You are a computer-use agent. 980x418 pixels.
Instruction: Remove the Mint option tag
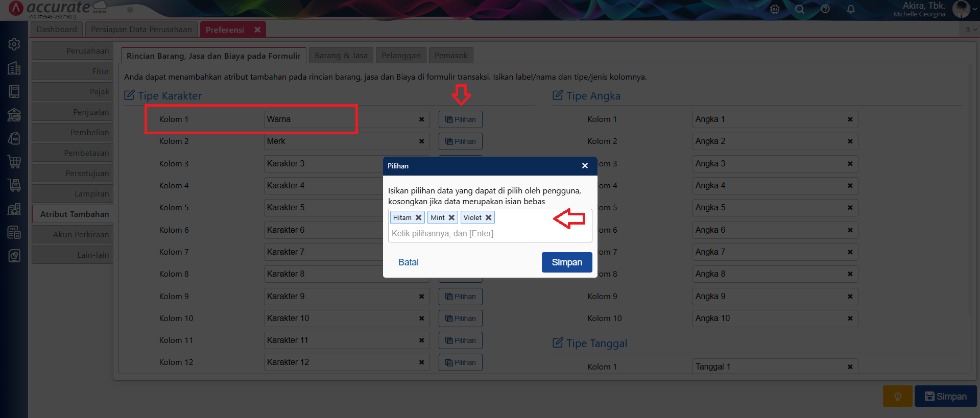click(x=451, y=217)
